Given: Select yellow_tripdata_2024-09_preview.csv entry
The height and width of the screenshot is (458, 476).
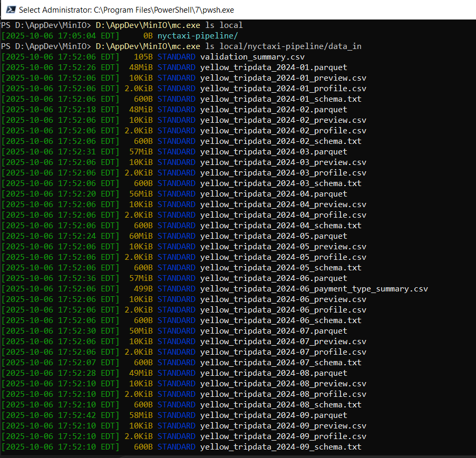Looking at the screenshot, I should pyautogui.click(x=283, y=426).
